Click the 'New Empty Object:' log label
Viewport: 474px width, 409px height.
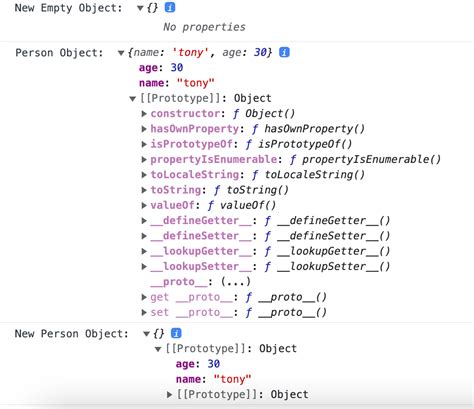click(x=69, y=8)
